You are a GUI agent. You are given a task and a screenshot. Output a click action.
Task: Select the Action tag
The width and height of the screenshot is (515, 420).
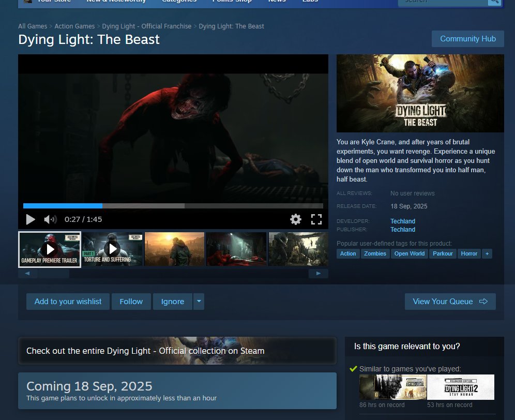[348, 254]
